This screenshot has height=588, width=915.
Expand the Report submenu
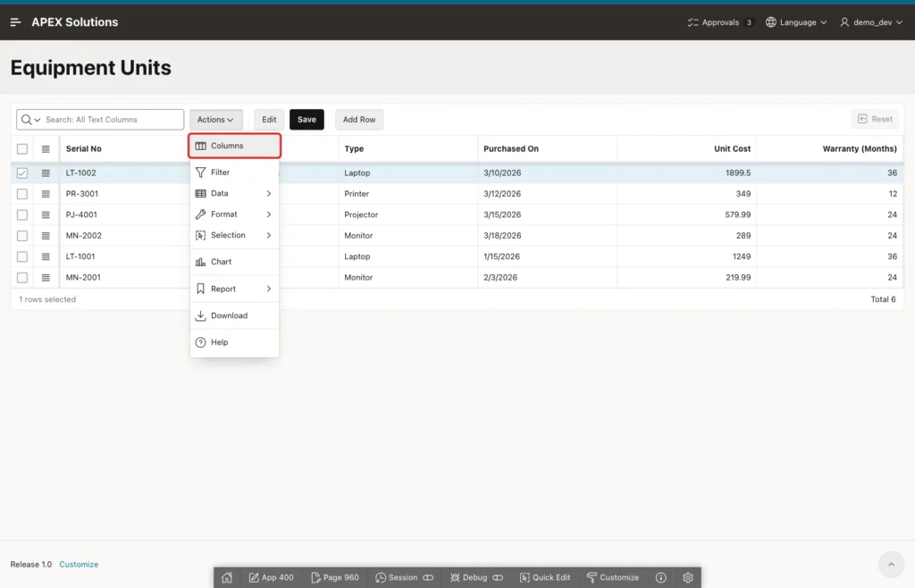(234, 289)
